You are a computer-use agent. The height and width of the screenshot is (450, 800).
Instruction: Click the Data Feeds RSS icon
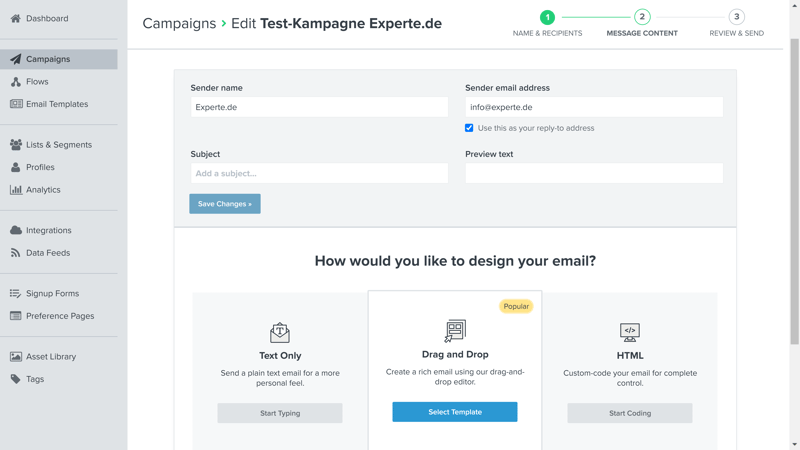point(16,253)
